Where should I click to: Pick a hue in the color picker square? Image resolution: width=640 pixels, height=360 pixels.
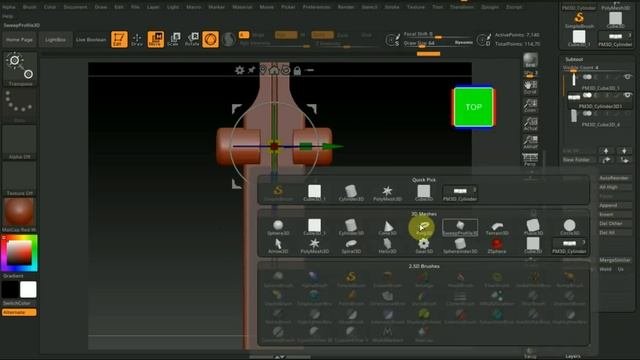pos(19,253)
